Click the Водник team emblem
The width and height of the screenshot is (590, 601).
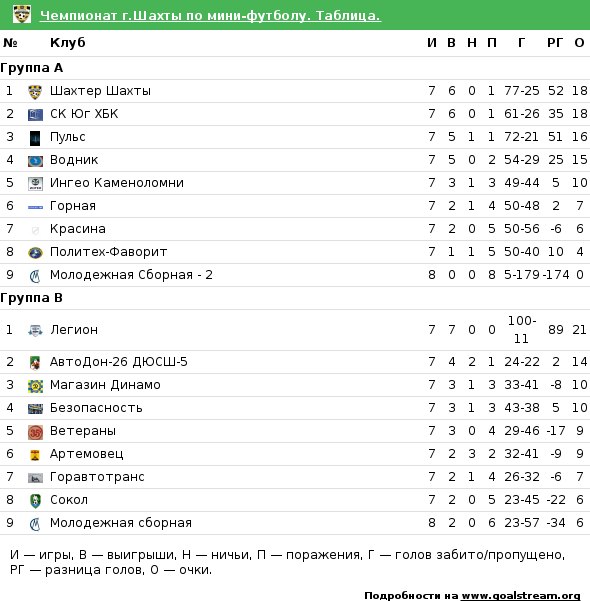coord(35,161)
